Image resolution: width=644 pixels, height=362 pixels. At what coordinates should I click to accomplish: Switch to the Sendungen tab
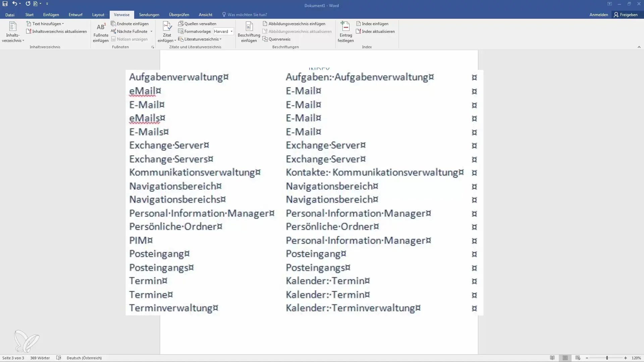(x=149, y=15)
